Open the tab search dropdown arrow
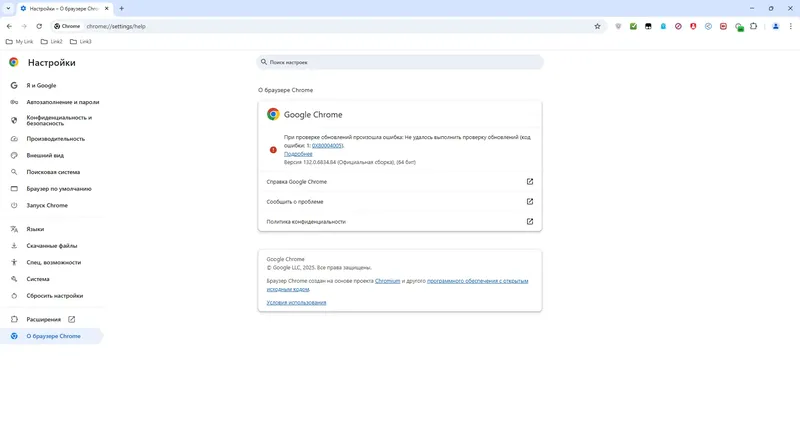Screen dimensions: 800x433 click(x=8, y=9)
